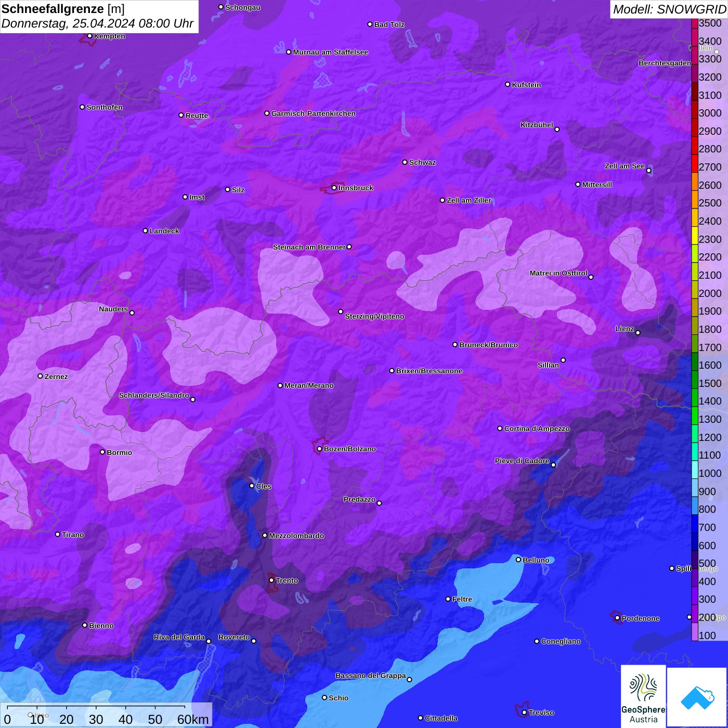
Task: Click the 'Sterzing/Vipiteno' label
Action: point(374,316)
